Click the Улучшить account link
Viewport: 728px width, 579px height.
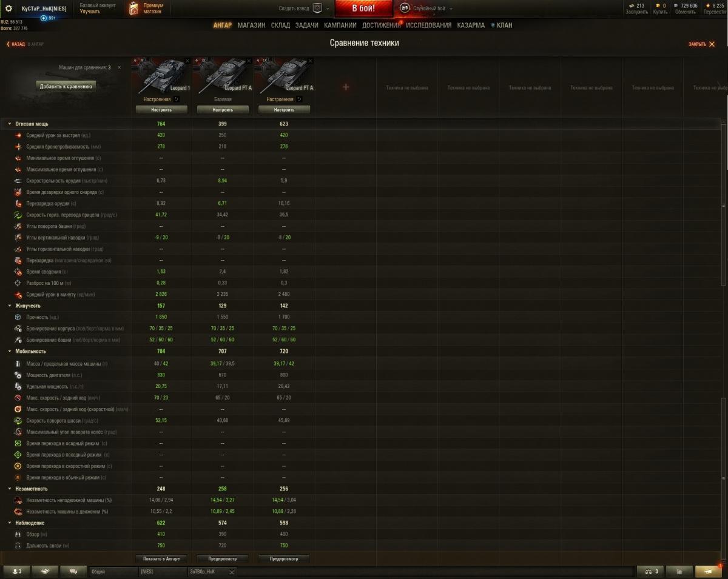click(90, 12)
